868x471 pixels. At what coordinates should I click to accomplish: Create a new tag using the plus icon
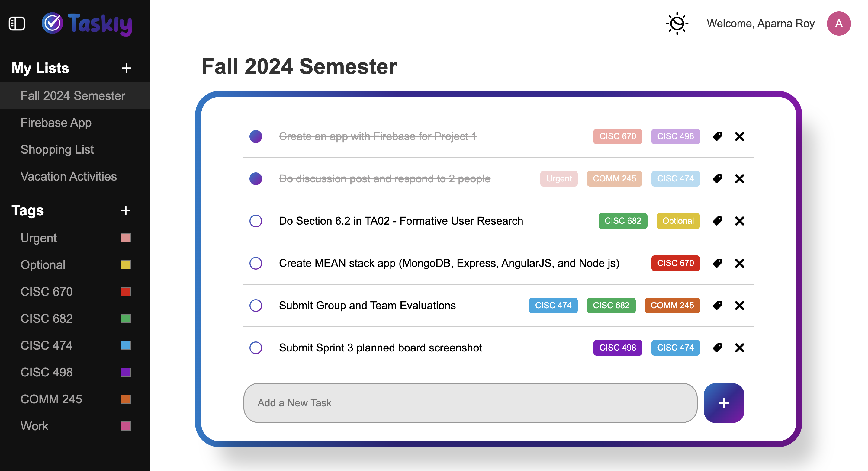(x=125, y=210)
